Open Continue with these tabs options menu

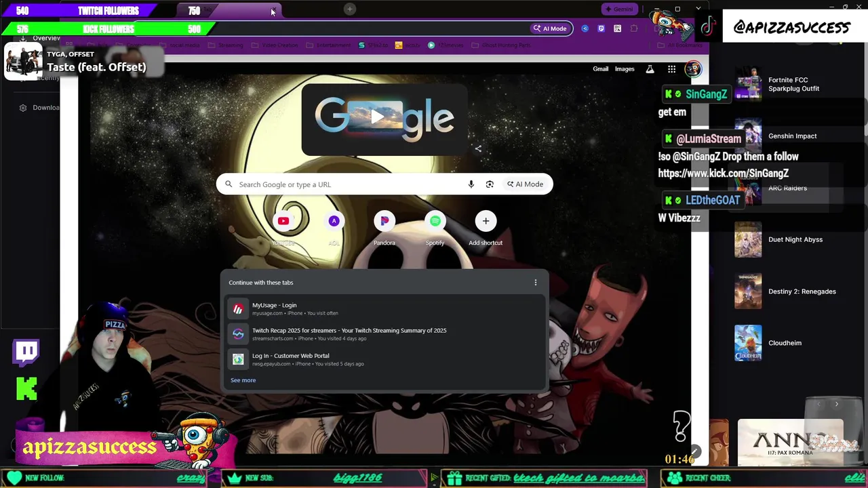coord(536,283)
